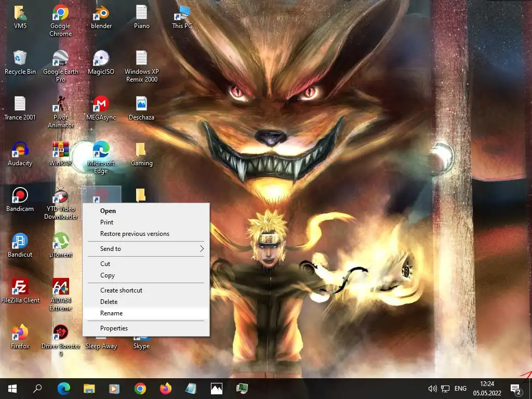Image resolution: width=532 pixels, height=399 pixels.
Task: Select the Gaming folder icon
Action: 141,154
